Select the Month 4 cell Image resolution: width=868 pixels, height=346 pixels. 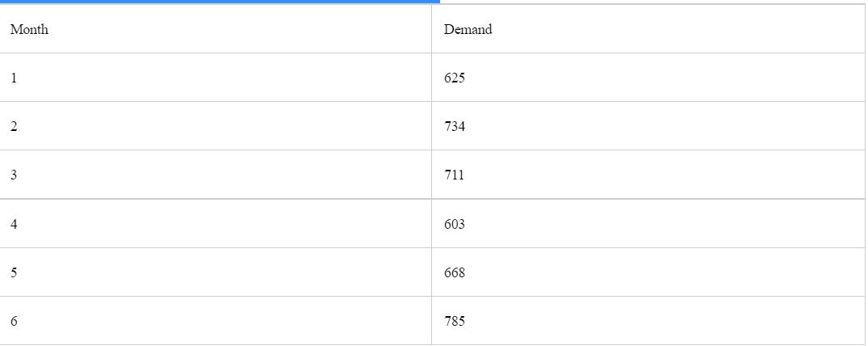14,224
